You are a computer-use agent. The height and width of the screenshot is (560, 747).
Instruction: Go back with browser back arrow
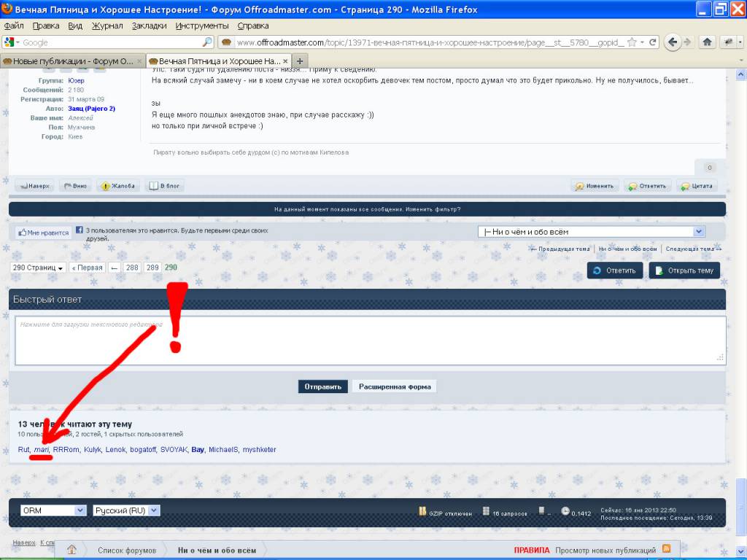click(x=671, y=42)
